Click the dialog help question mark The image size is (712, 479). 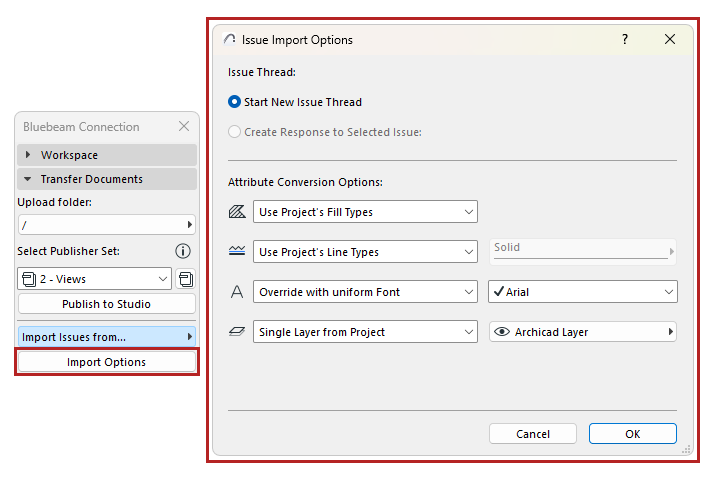click(x=625, y=40)
